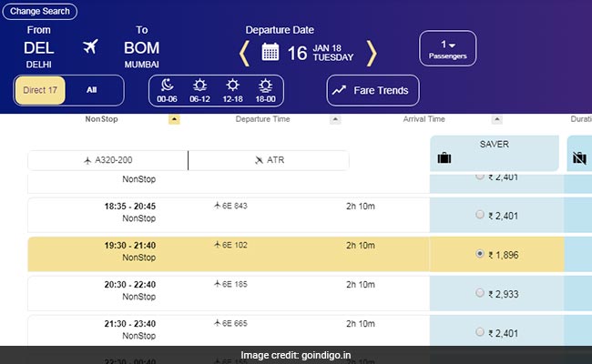Image resolution: width=592 pixels, height=364 pixels.
Task: Open Fare Trends
Action: tap(373, 90)
